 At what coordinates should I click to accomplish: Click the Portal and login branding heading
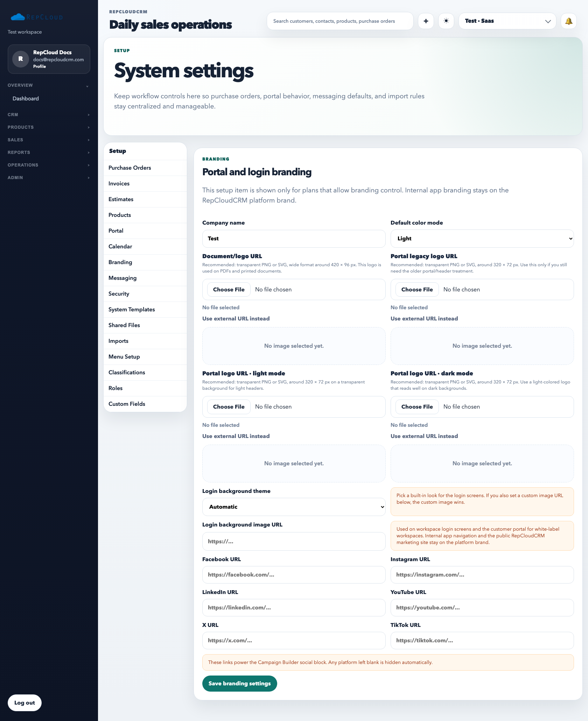[x=257, y=172]
